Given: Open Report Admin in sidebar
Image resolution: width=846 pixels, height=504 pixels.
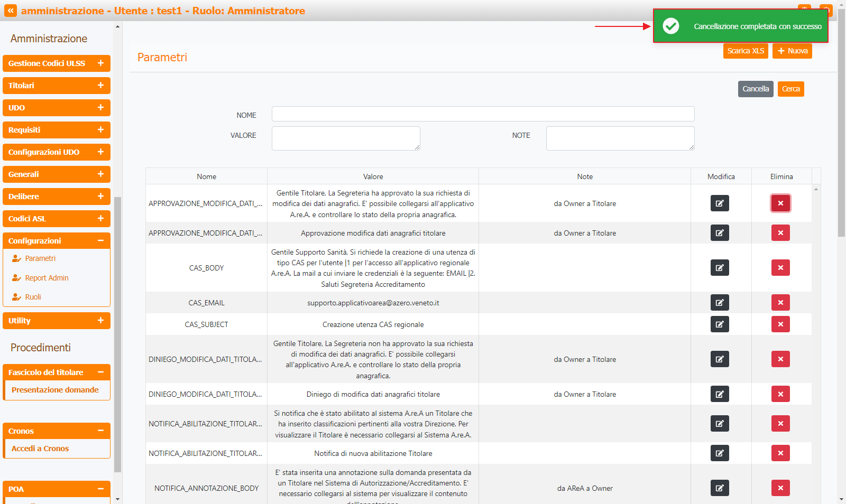Looking at the screenshot, I should pyautogui.click(x=47, y=278).
